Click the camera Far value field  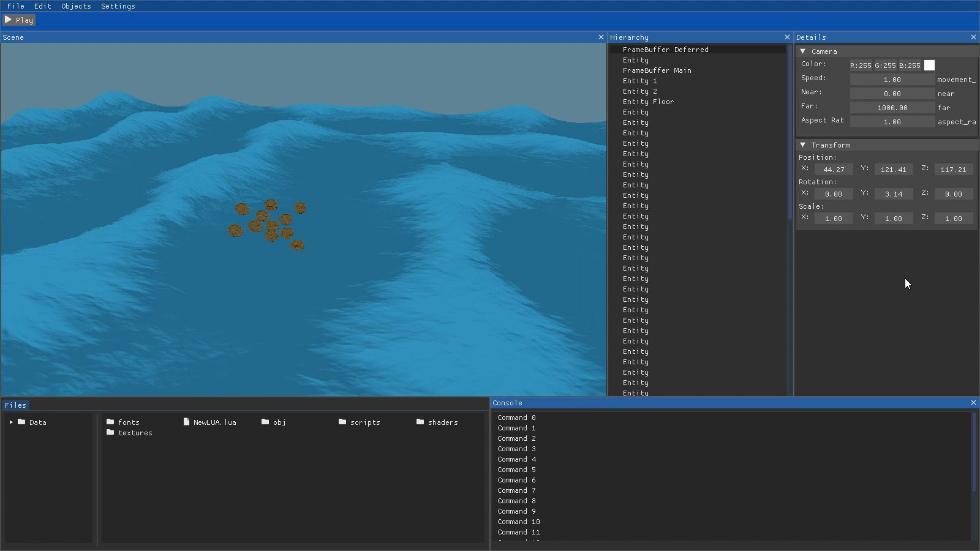892,108
